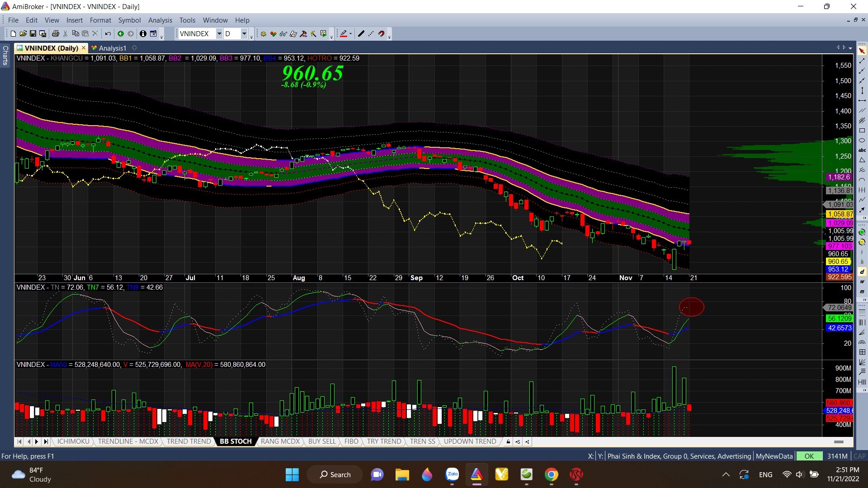Select the dotted line style icon
The width and height of the screenshot is (868, 488).
[x=371, y=33]
